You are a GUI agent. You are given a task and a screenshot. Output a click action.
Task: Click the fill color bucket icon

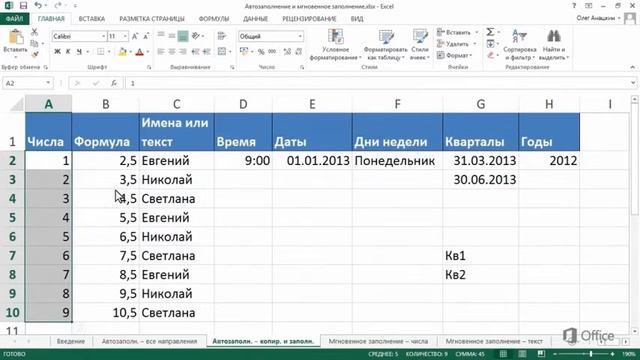[122, 51]
